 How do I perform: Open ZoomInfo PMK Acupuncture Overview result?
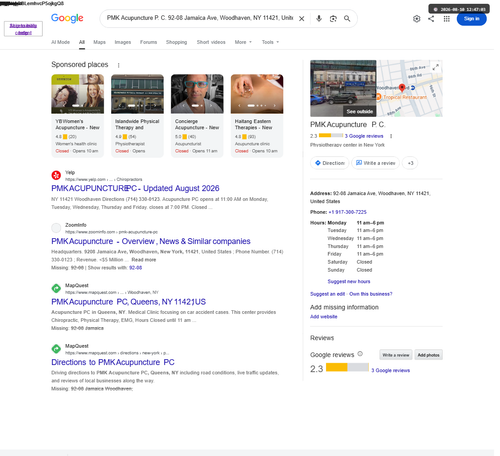(x=151, y=241)
